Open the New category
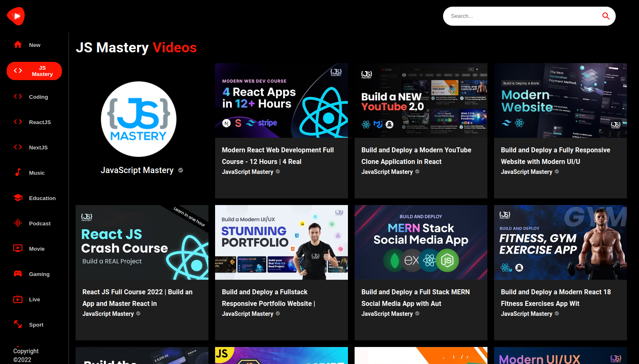This screenshot has width=639, height=364. click(x=34, y=45)
